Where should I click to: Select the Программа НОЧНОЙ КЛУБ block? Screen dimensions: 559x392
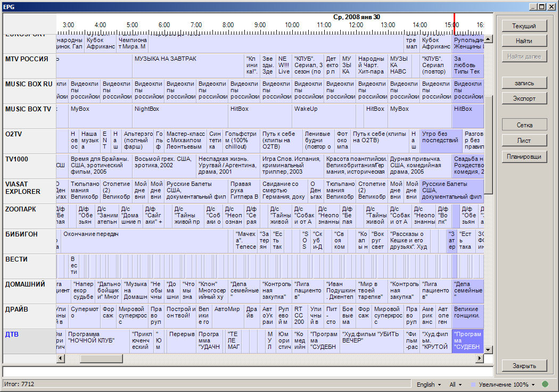point(97,341)
